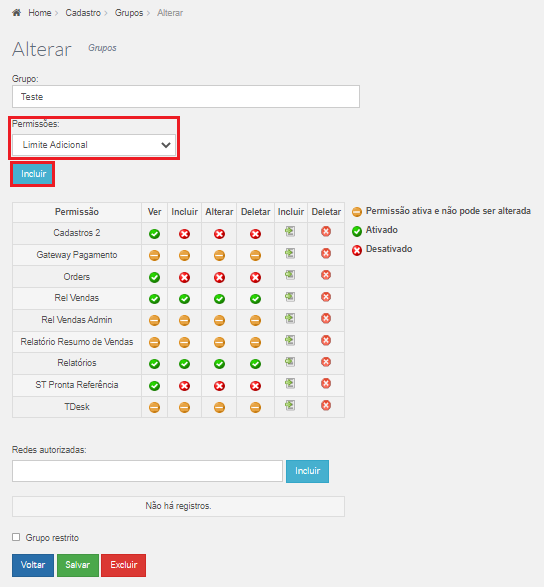Click the Incluir icon for the TDesk row

pos(290,405)
